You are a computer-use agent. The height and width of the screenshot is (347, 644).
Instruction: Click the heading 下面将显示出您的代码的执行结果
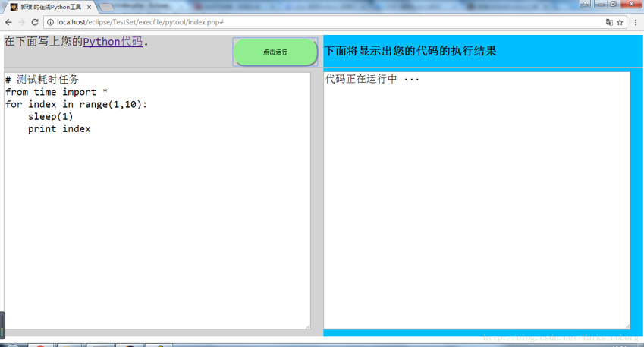410,51
